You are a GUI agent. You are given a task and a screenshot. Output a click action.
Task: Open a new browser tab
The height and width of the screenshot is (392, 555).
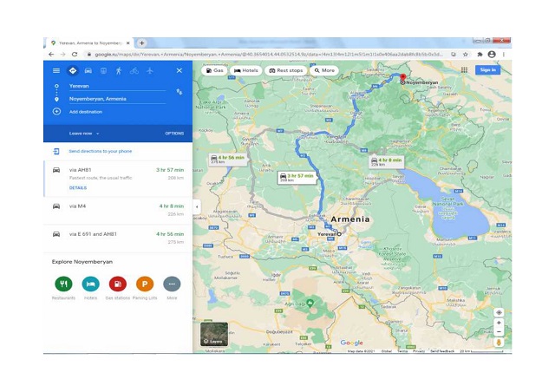point(141,42)
